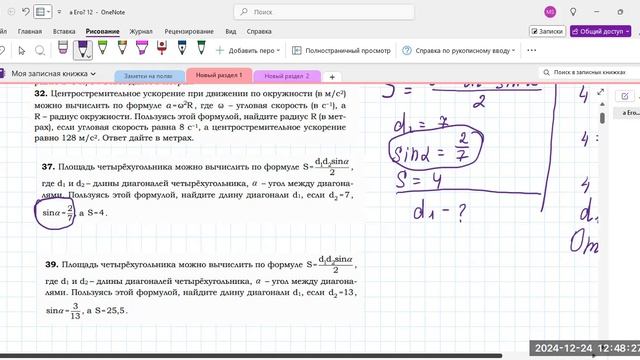Click the horizontal scrollbar at the bottom

(251, 356)
